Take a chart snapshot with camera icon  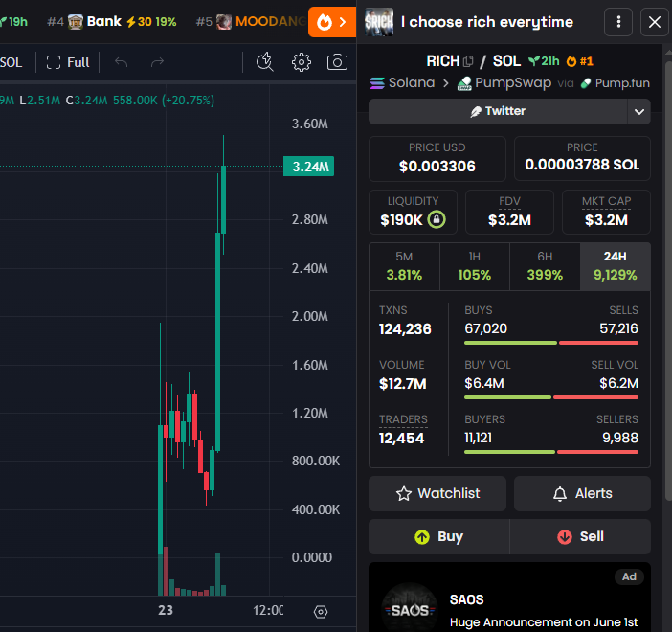coord(337,62)
